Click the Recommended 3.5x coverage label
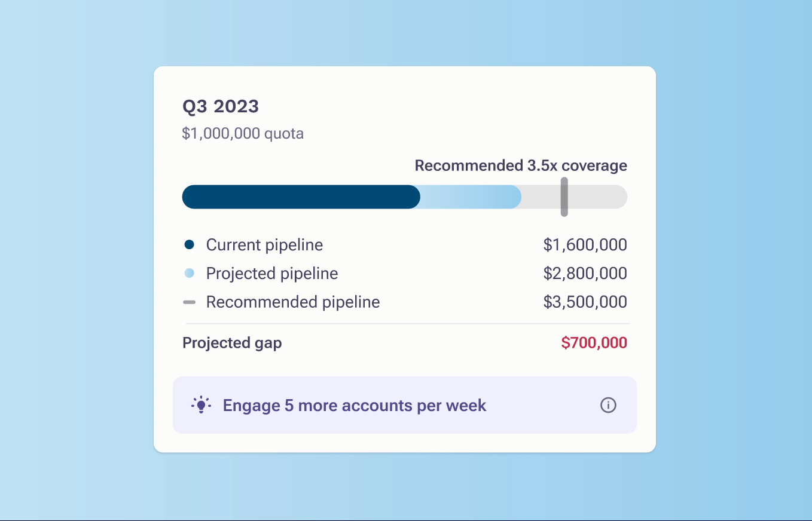The width and height of the screenshot is (812, 521). tap(521, 166)
